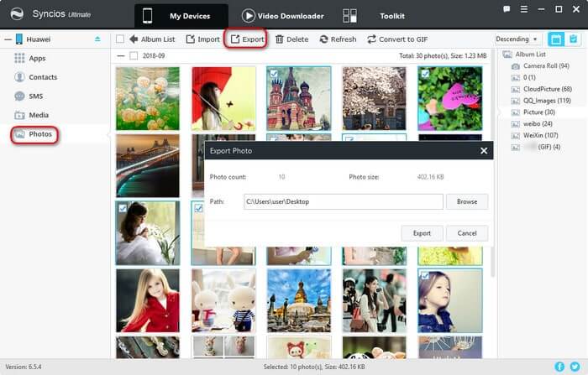This screenshot has height=375, width=588.
Task: Open the Facebook icon in status bar
Action: click(x=559, y=367)
